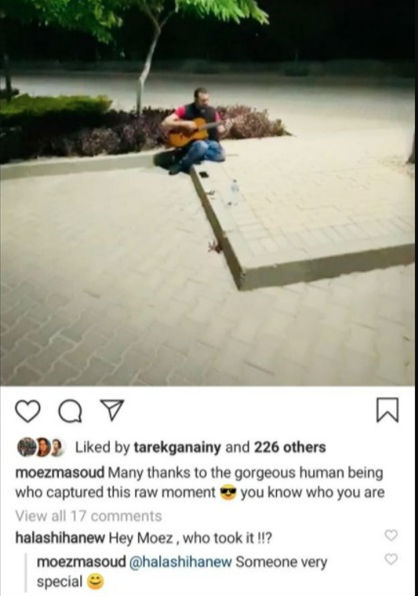View the liker profile avatars
This screenshot has width=418, height=596.
pyautogui.click(x=41, y=447)
